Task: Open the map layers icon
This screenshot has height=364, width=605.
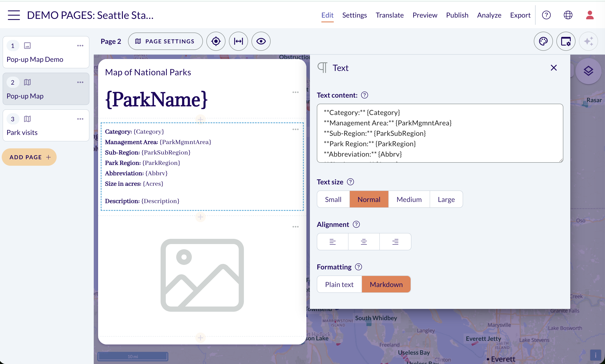Action: coord(588,71)
